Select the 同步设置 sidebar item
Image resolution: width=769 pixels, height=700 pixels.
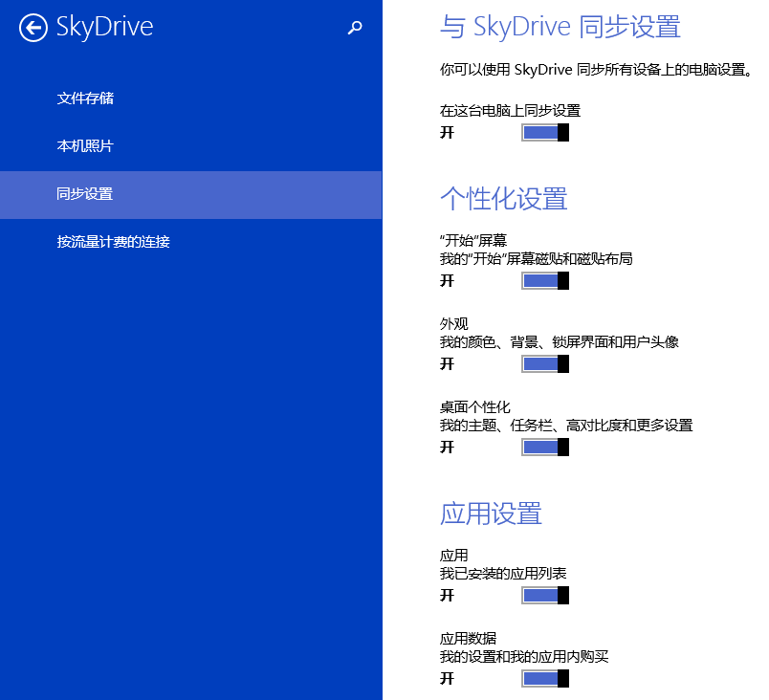tap(85, 194)
